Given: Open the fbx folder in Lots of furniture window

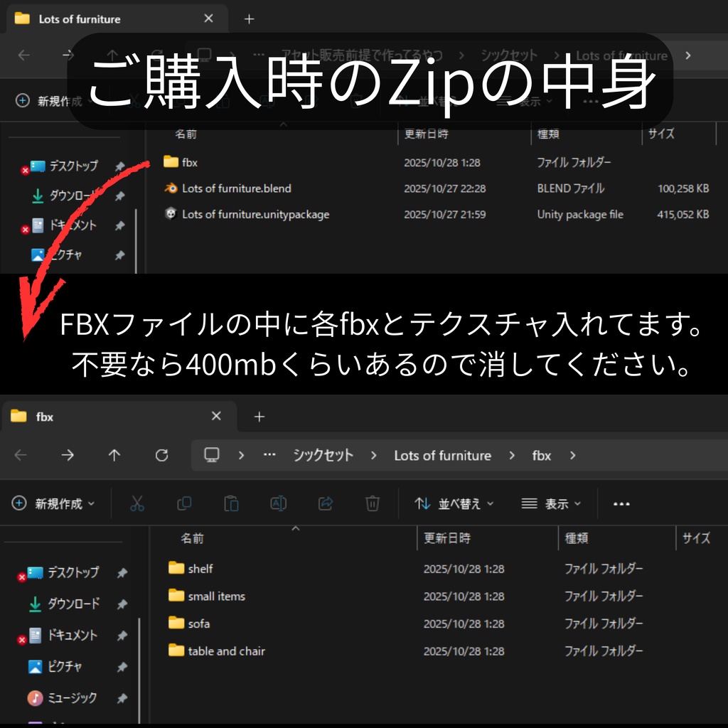Looking at the screenshot, I should (x=181, y=163).
